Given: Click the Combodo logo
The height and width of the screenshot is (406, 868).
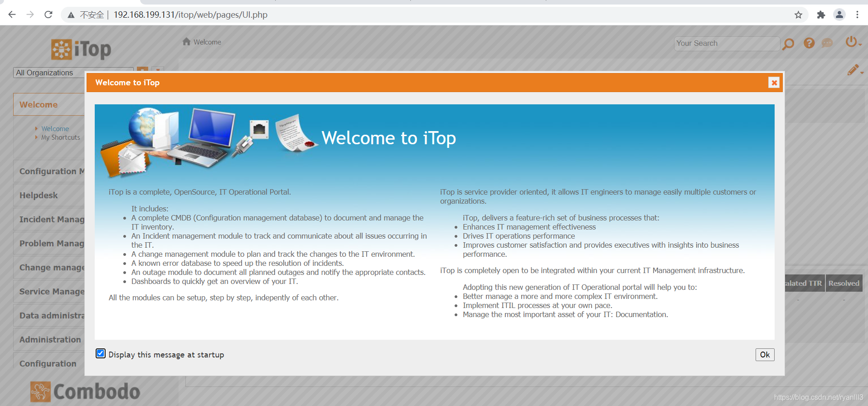Looking at the screenshot, I should point(85,391).
